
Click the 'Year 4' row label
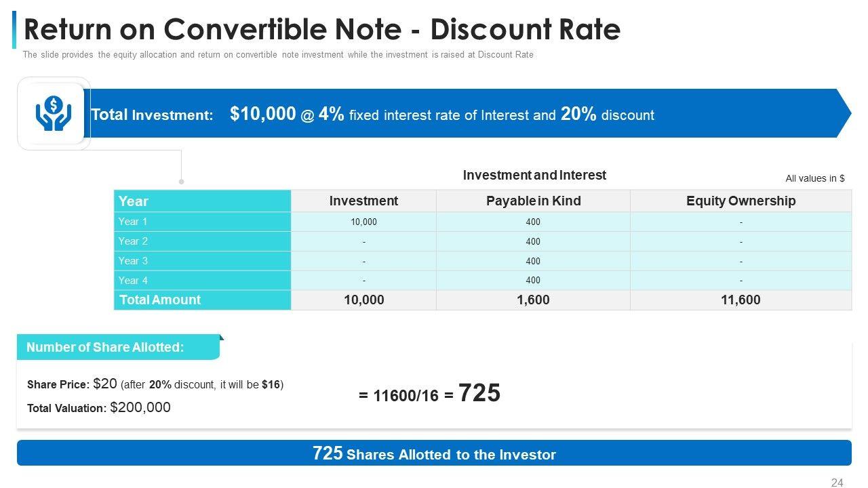pos(133,281)
